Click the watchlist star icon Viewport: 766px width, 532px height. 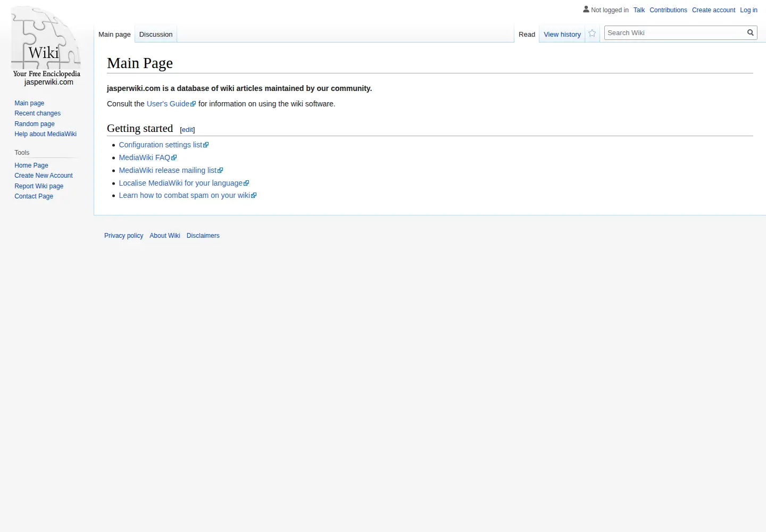(x=592, y=33)
